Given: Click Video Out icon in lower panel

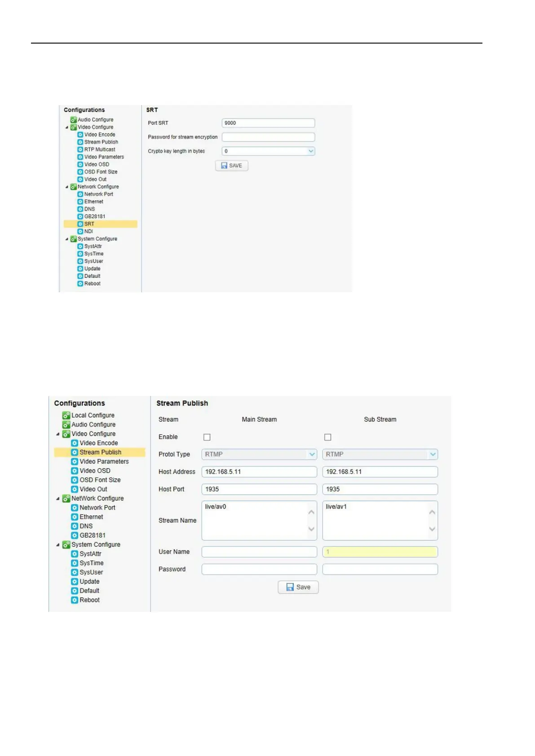Looking at the screenshot, I should click(x=75, y=489).
